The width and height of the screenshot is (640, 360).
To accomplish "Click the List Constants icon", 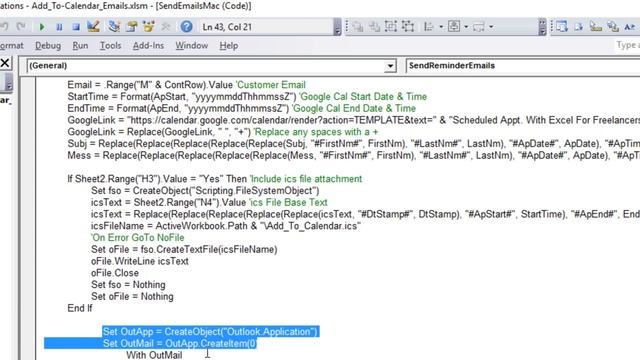I will pos(579,27).
